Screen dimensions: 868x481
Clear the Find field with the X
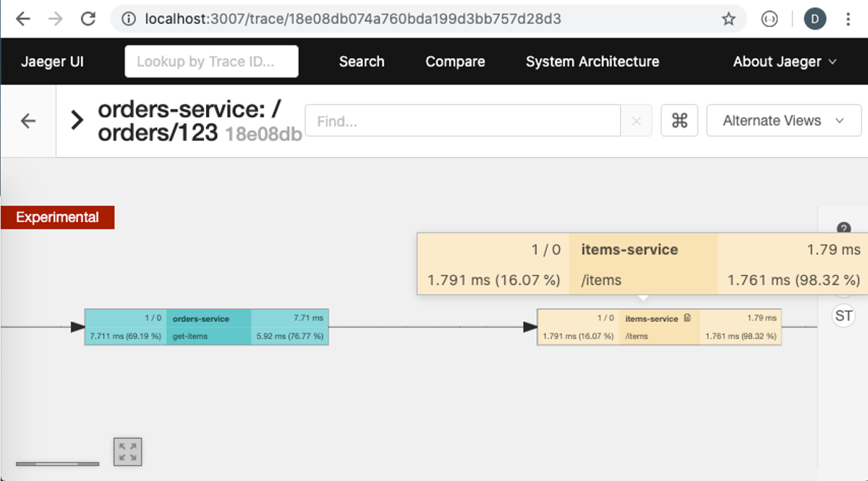coord(637,121)
